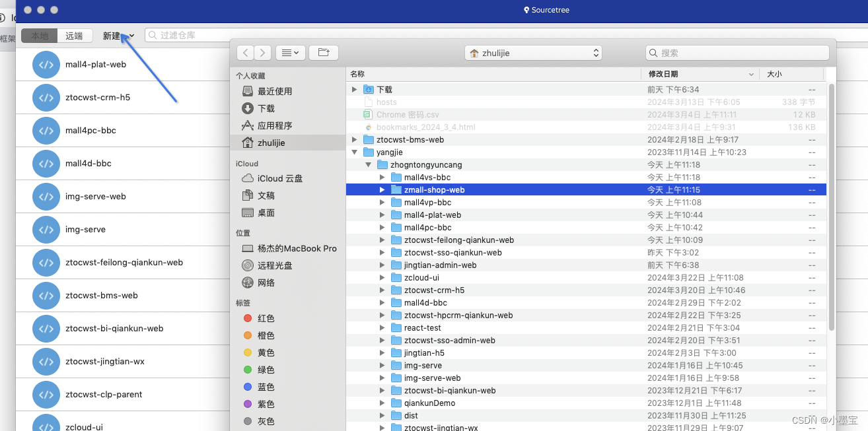Collapse the zhogntongyuncang folder
The height and width of the screenshot is (431, 868).
click(368, 164)
